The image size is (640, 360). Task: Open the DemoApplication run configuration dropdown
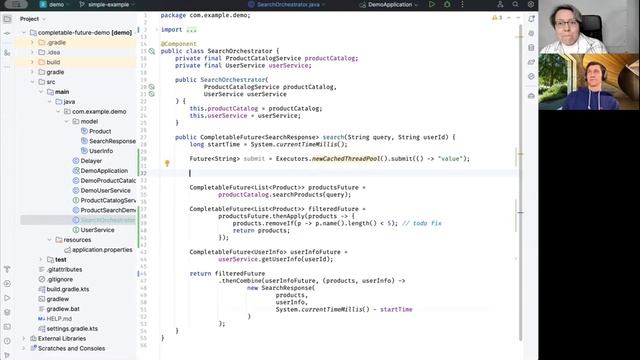point(389,4)
